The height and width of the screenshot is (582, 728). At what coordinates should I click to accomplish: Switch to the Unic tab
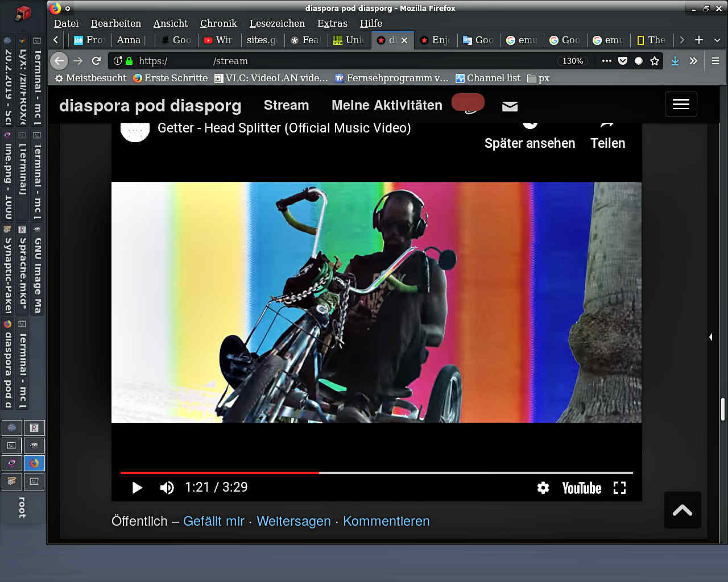point(349,40)
